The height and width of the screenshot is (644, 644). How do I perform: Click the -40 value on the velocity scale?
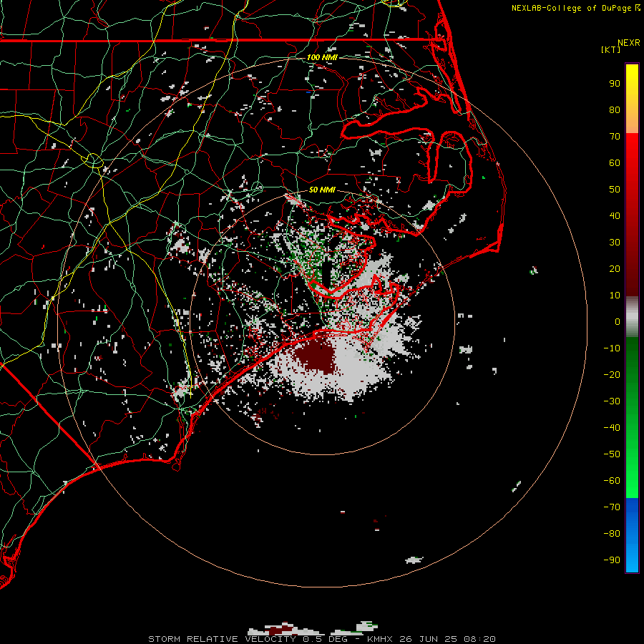[612, 428]
